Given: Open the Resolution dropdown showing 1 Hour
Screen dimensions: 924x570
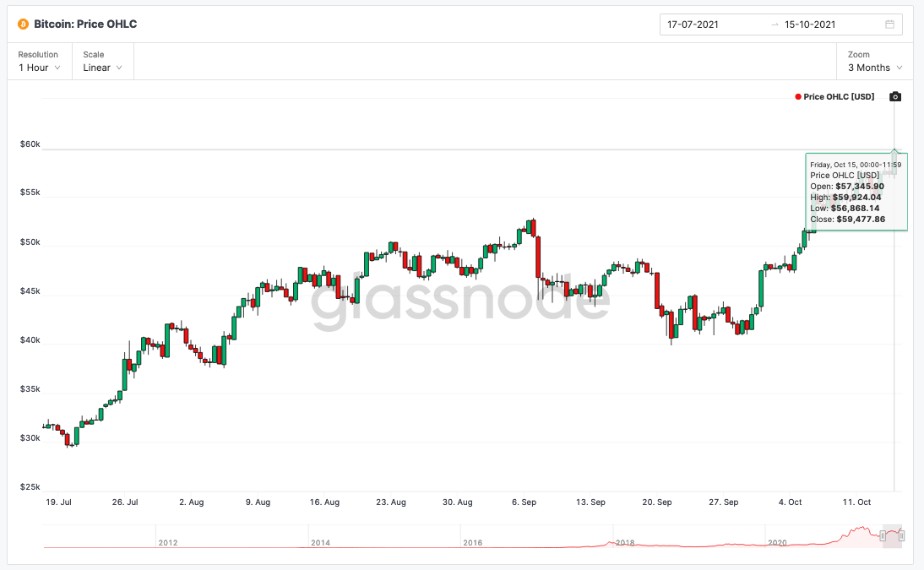Looking at the screenshot, I should point(40,68).
